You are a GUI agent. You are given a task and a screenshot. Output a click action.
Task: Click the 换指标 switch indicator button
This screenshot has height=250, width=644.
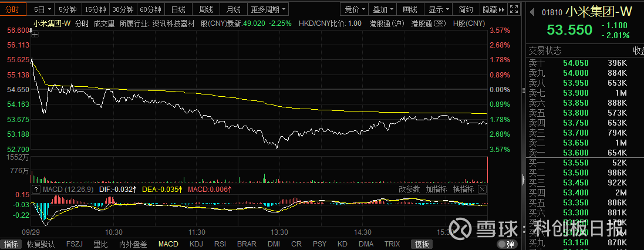pyautogui.click(x=463, y=189)
